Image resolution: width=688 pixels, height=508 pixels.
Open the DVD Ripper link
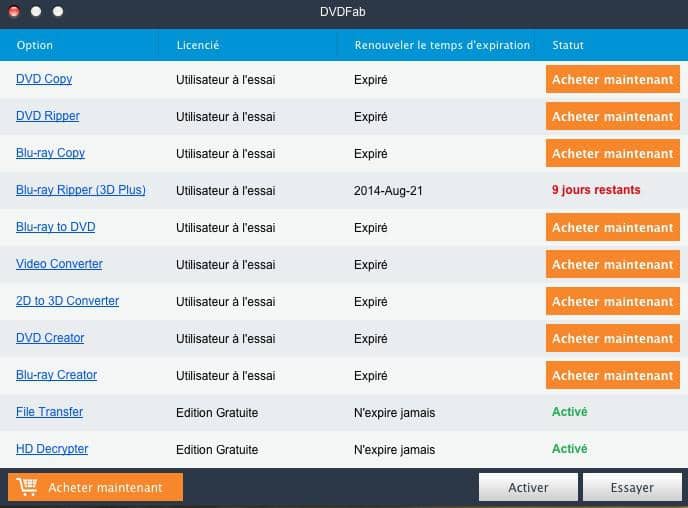[48, 116]
